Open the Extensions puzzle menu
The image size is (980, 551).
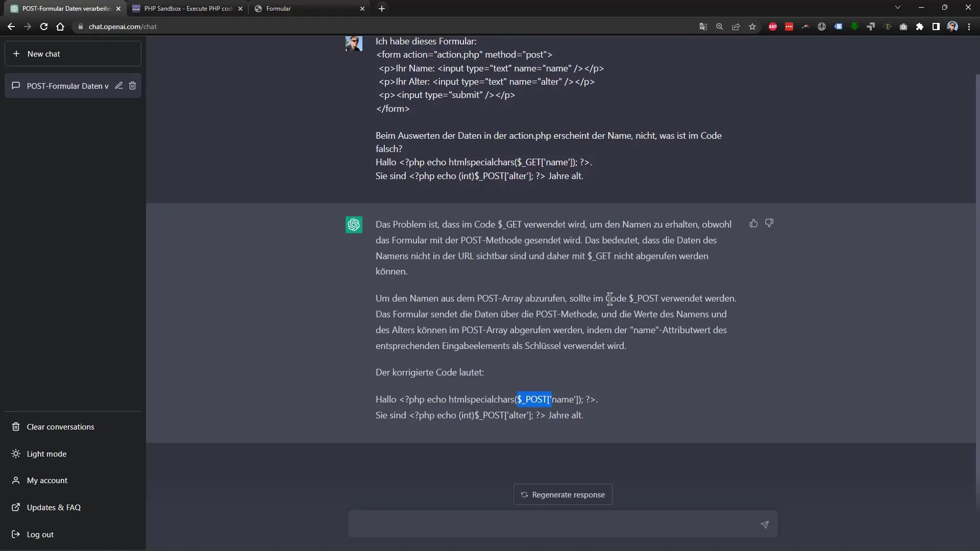pyautogui.click(x=920, y=27)
